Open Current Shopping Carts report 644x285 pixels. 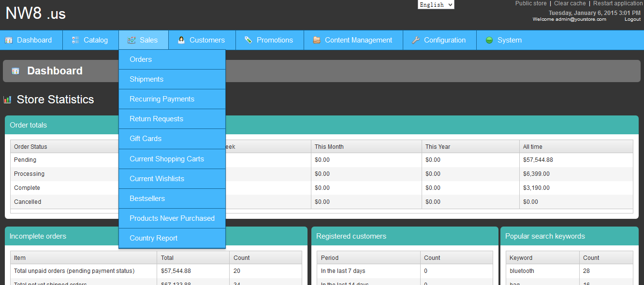(167, 159)
